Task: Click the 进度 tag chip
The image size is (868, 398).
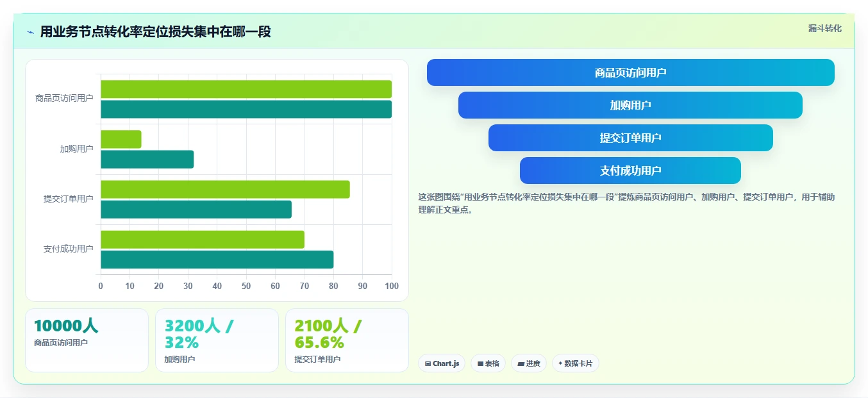Action: pyautogui.click(x=529, y=363)
